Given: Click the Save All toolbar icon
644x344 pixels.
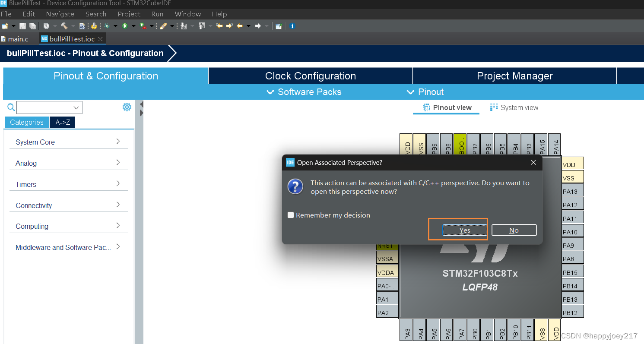Looking at the screenshot, I should (32, 26).
